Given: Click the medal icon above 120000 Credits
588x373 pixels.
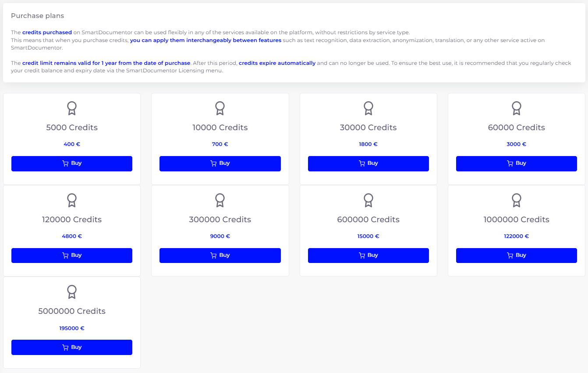Looking at the screenshot, I should click(72, 200).
